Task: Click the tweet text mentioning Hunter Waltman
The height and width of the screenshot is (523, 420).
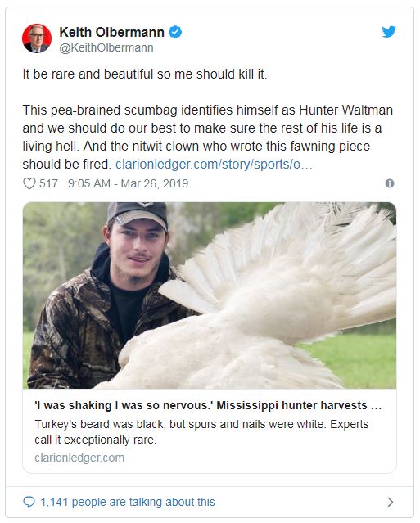Action: [207, 137]
